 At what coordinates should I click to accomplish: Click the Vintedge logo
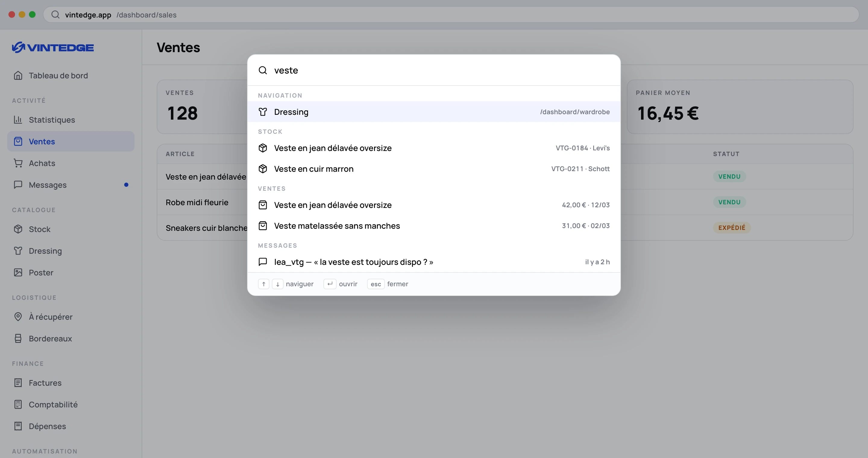pos(53,48)
